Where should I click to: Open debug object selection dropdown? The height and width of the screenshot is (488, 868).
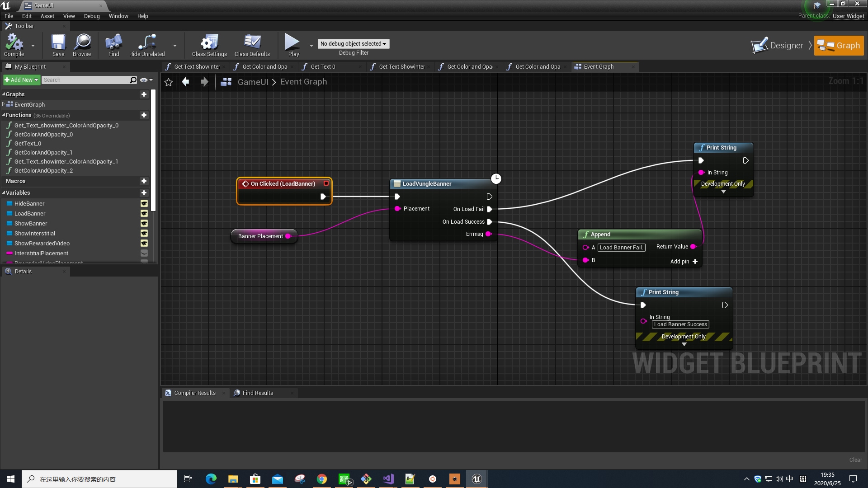(x=353, y=44)
